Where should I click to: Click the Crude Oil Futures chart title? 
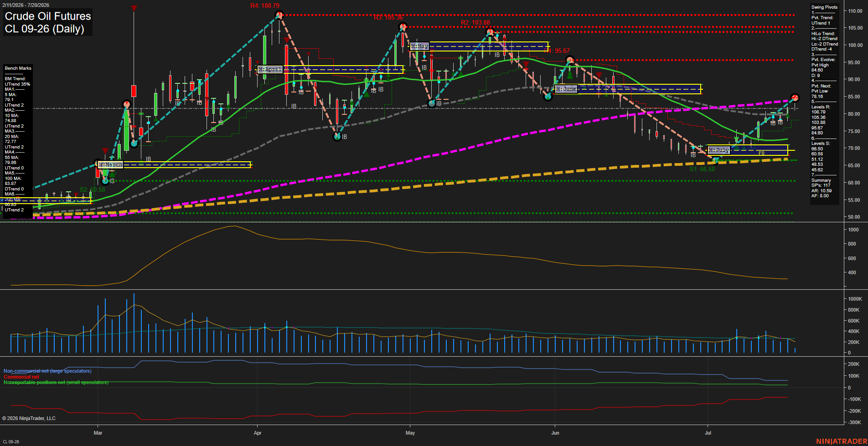pos(48,16)
